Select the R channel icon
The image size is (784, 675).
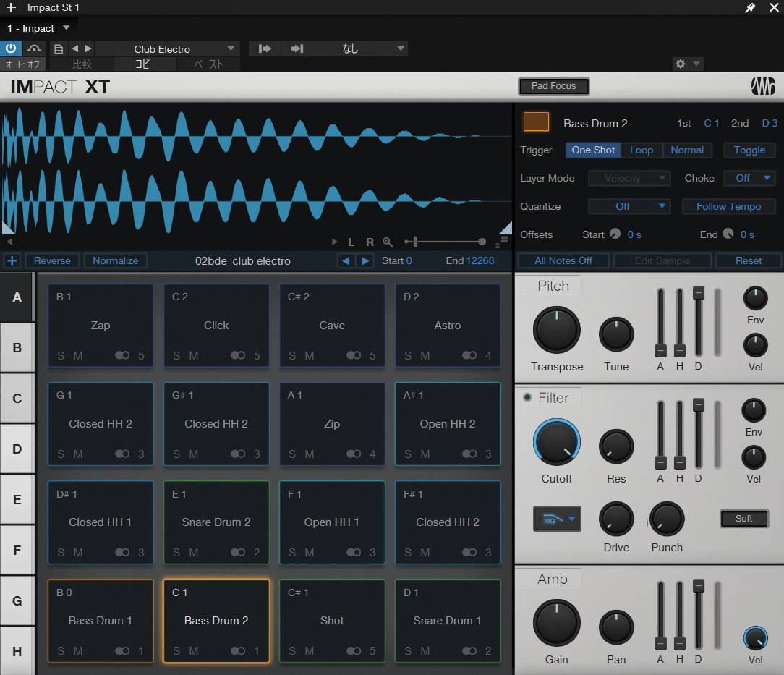[370, 242]
